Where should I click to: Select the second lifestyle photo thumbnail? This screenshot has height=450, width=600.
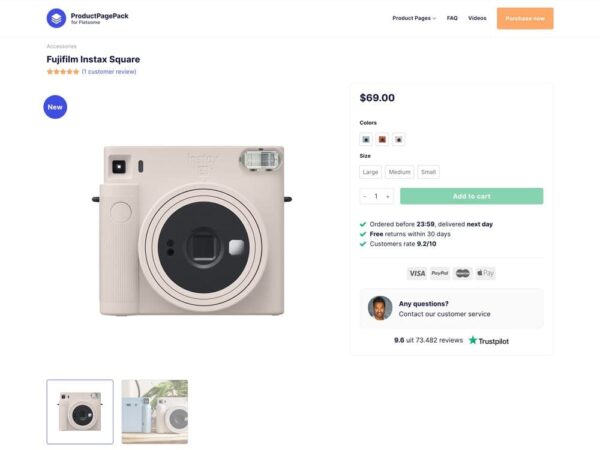pos(155,412)
